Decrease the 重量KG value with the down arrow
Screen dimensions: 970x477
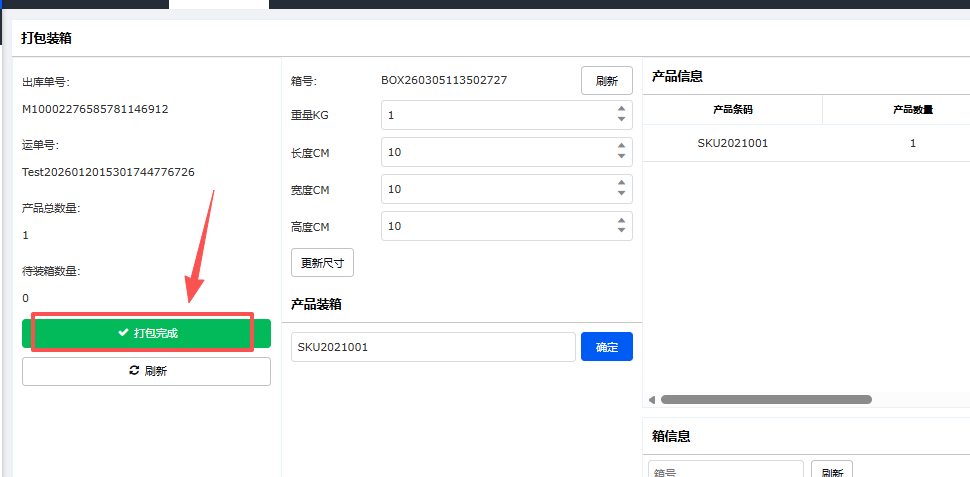(621, 120)
